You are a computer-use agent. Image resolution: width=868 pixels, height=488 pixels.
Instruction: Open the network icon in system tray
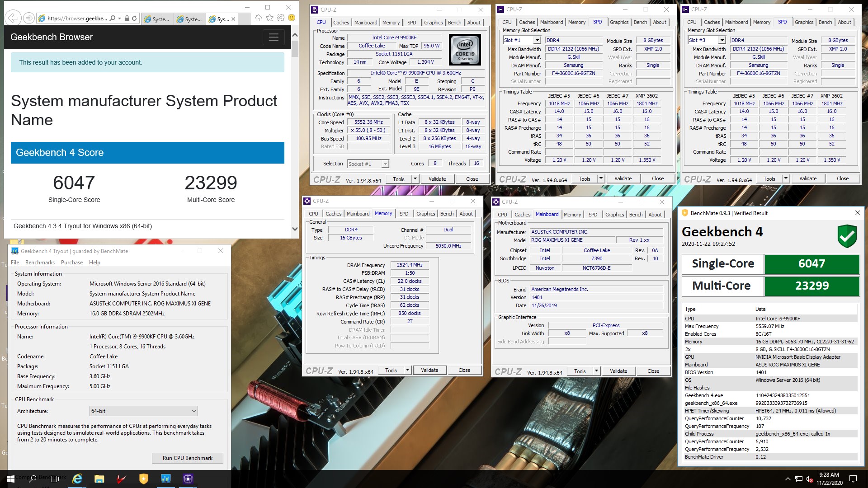799,479
